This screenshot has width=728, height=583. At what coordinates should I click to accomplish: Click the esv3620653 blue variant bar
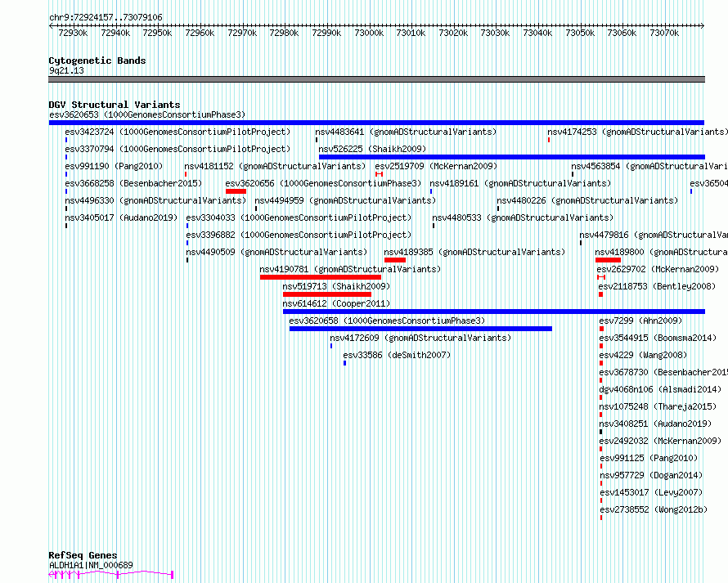coord(376,123)
